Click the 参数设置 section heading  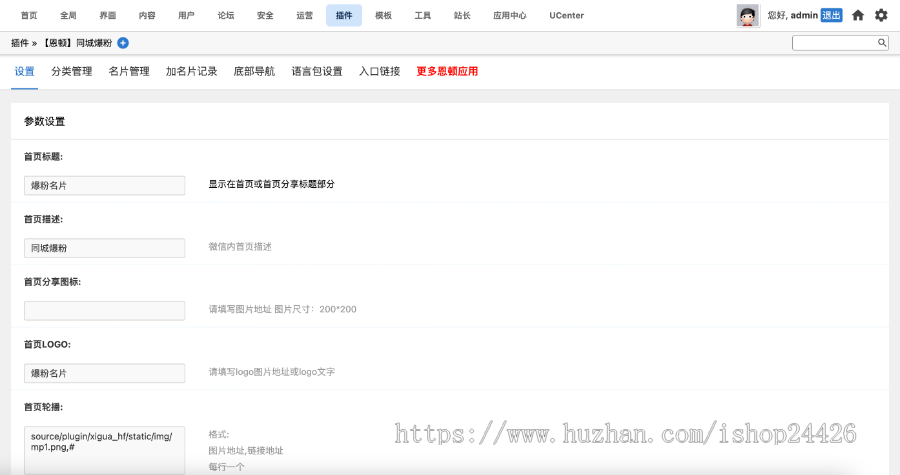click(45, 122)
